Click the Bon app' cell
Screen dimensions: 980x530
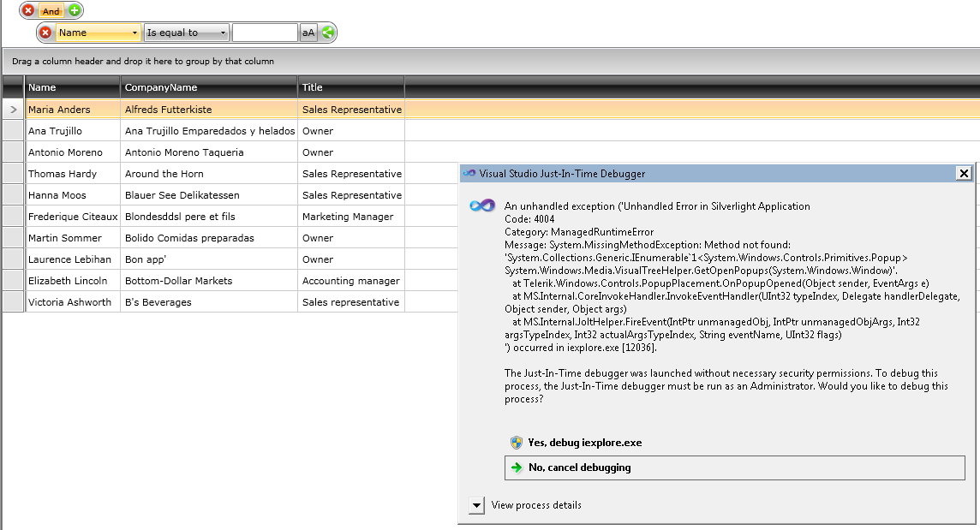[209, 259]
